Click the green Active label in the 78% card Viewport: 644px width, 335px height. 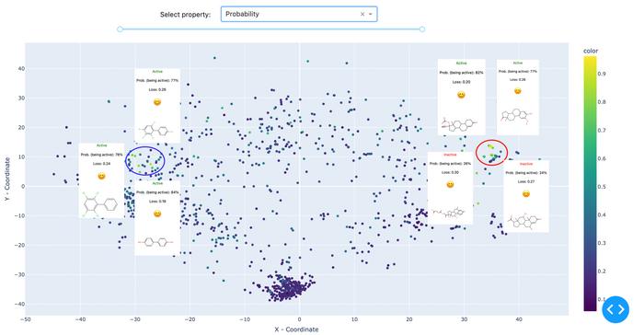click(x=101, y=145)
